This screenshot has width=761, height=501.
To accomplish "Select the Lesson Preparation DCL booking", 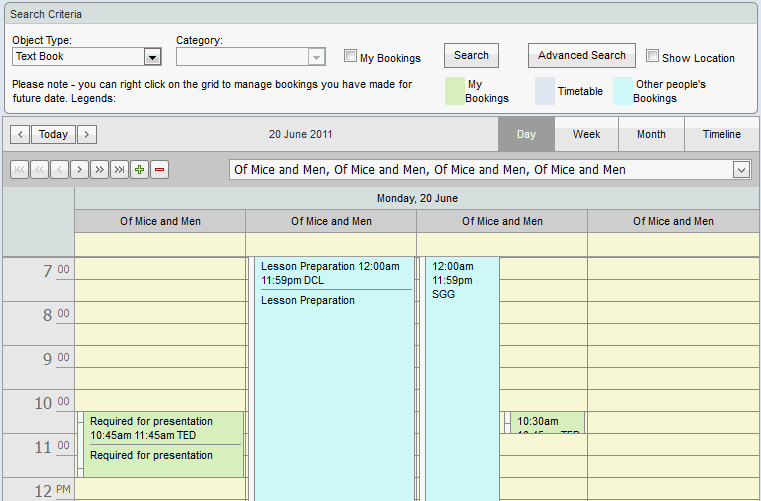I will point(334,379).
